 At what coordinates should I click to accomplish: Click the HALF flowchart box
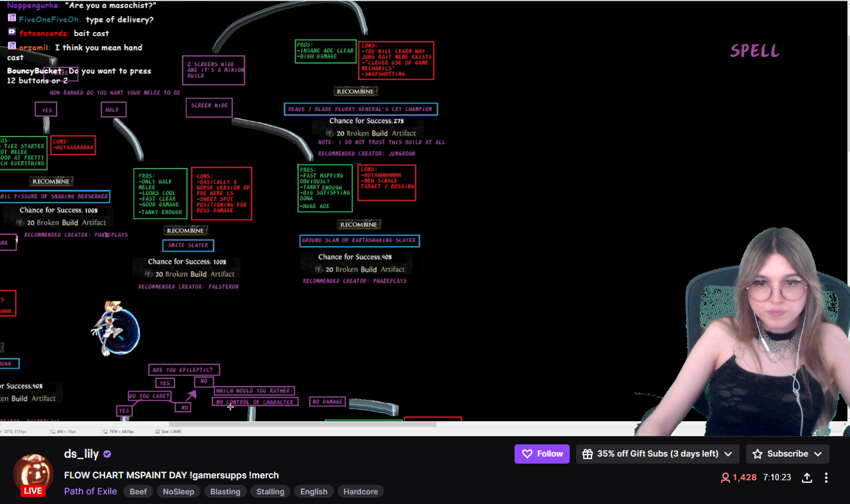click(x=113, y=110)
